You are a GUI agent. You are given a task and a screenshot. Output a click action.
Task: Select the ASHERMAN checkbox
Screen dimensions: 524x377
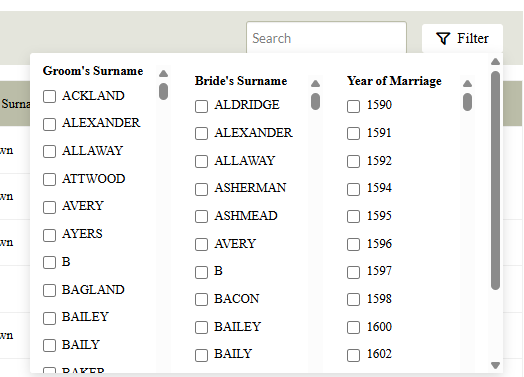(202, 189)
